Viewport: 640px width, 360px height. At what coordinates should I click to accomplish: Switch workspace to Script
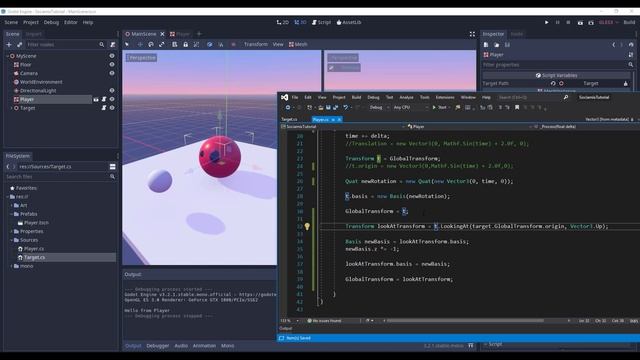[x=322, y=22]
